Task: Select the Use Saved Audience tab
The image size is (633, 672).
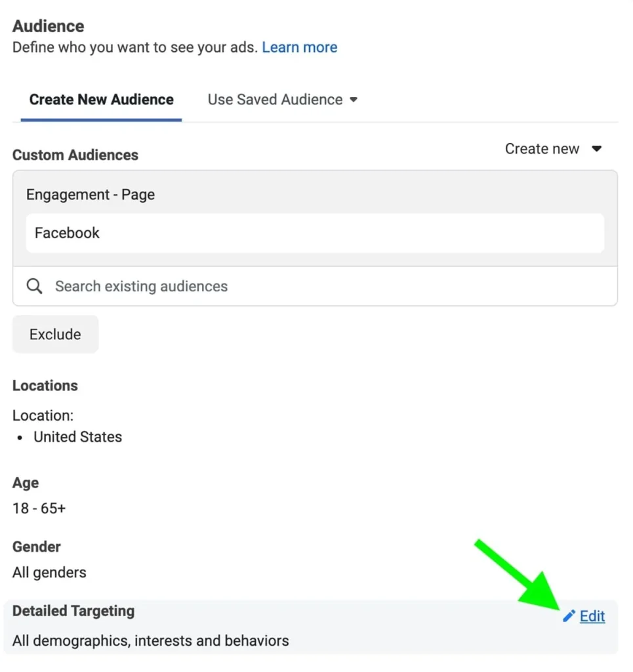Action: pyautogui.click(x=275, y=100)
